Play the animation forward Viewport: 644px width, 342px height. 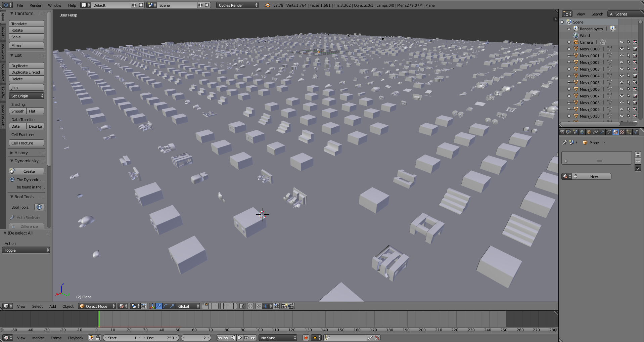[x=240, y=338]
